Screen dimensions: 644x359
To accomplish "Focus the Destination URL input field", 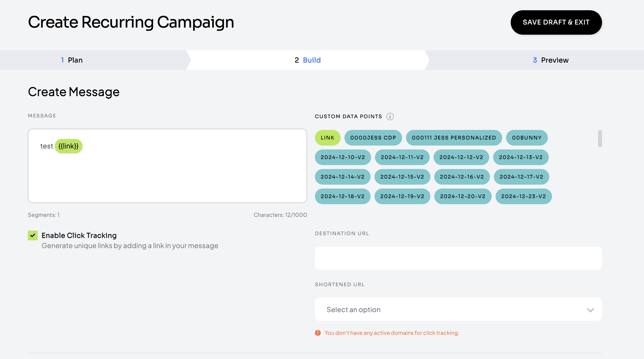I will point(458,258).
